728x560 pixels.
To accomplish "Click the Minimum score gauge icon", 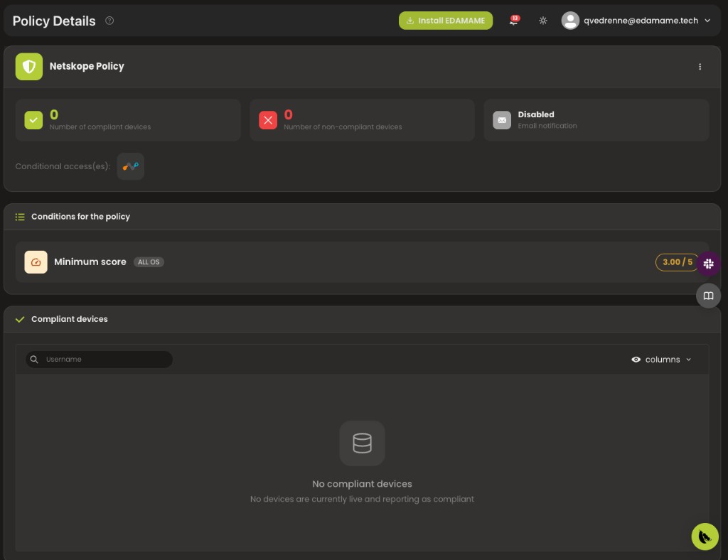I will pos(36,262).
